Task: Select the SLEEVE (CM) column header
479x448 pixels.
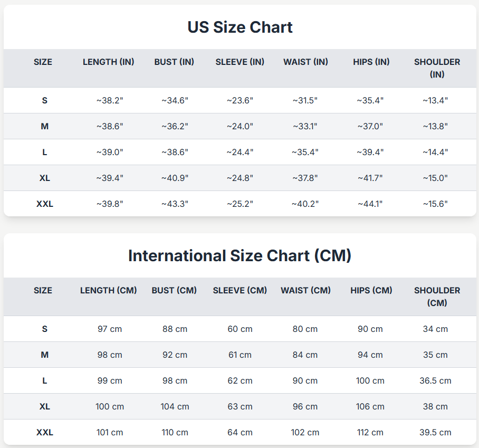Action: click(x=240, y=291)
